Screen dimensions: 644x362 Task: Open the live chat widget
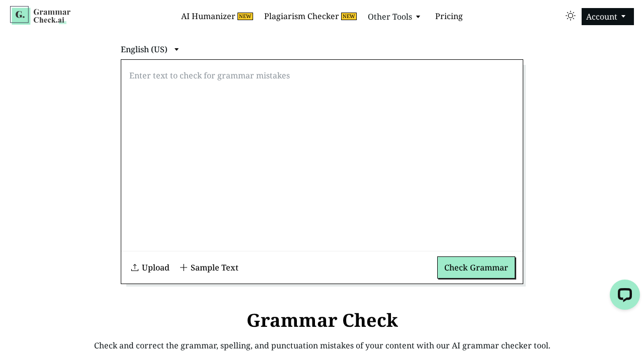pyautogui.click(x=624, y=294)
